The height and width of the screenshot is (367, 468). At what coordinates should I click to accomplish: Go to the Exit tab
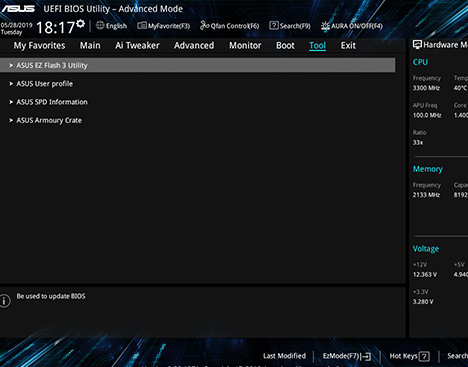[x=348, y=45]
